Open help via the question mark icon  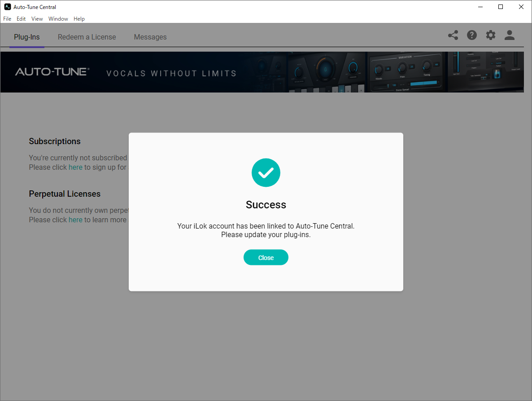(x=472, y=35)
